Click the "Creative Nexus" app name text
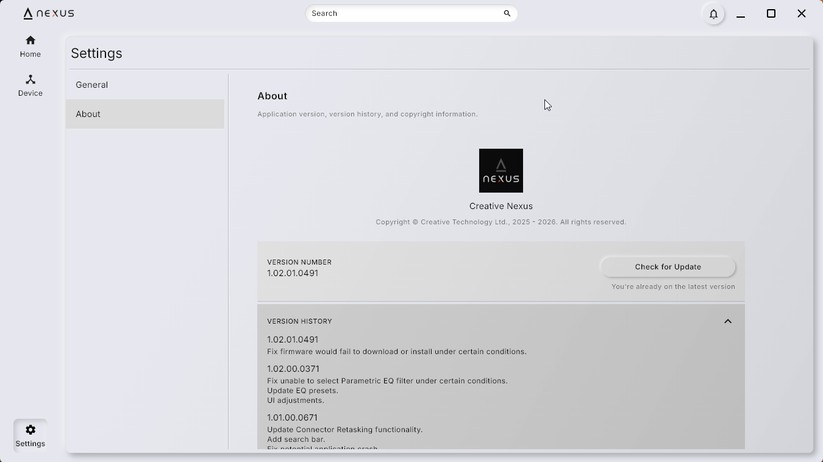The image size is (823, 462). point(501,206)
